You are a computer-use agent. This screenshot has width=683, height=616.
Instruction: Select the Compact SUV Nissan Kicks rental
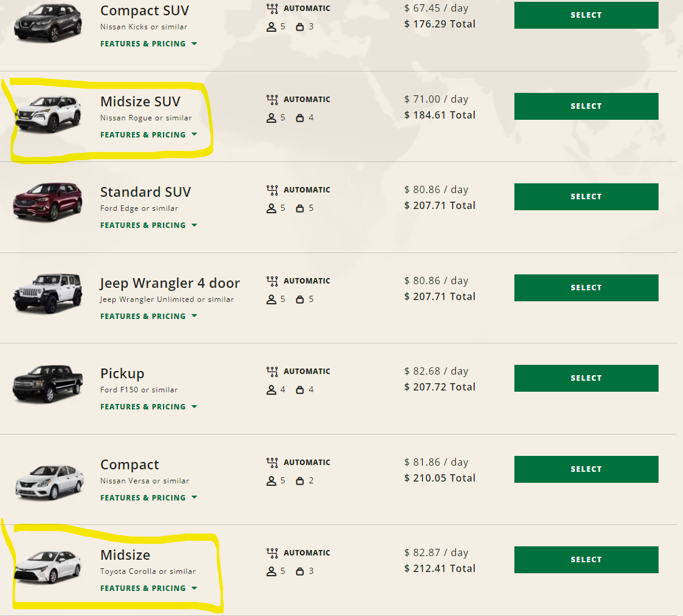(x=586, y=15)
